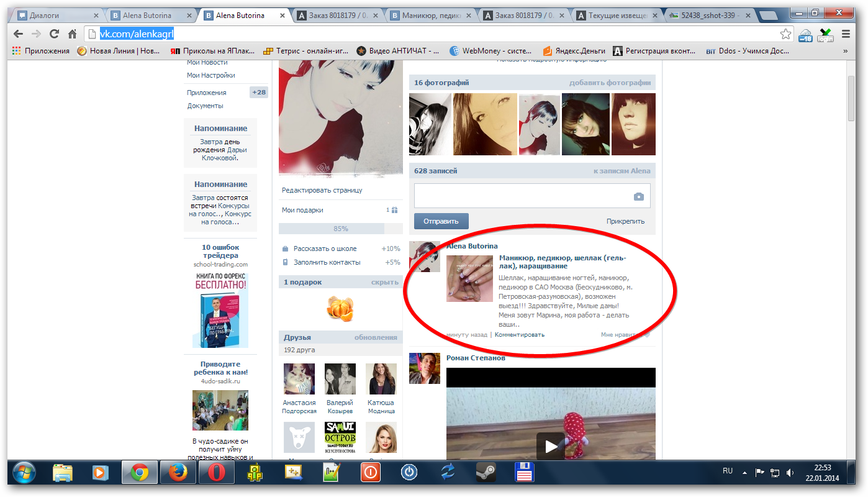Open the Приложения apps bookmark
This screenshot has width=868, height=497.
pyautogui.click(x=40, y=51)
